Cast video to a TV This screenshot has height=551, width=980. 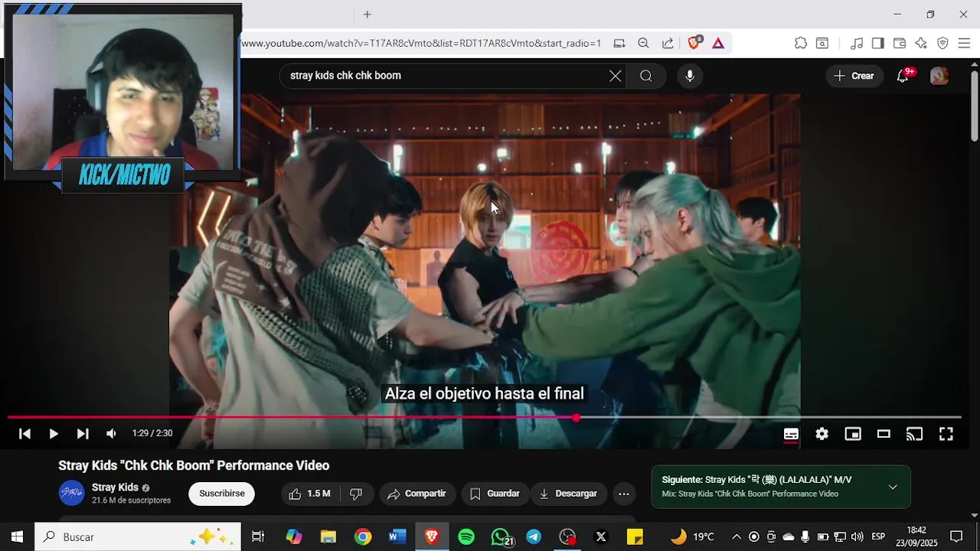point(915,434)
